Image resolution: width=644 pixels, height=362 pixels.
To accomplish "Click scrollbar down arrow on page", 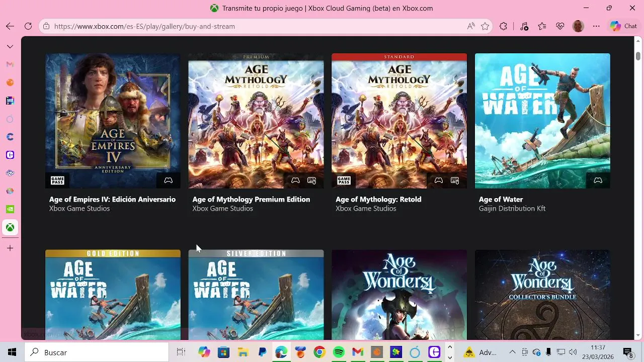I will pos(638,335).
